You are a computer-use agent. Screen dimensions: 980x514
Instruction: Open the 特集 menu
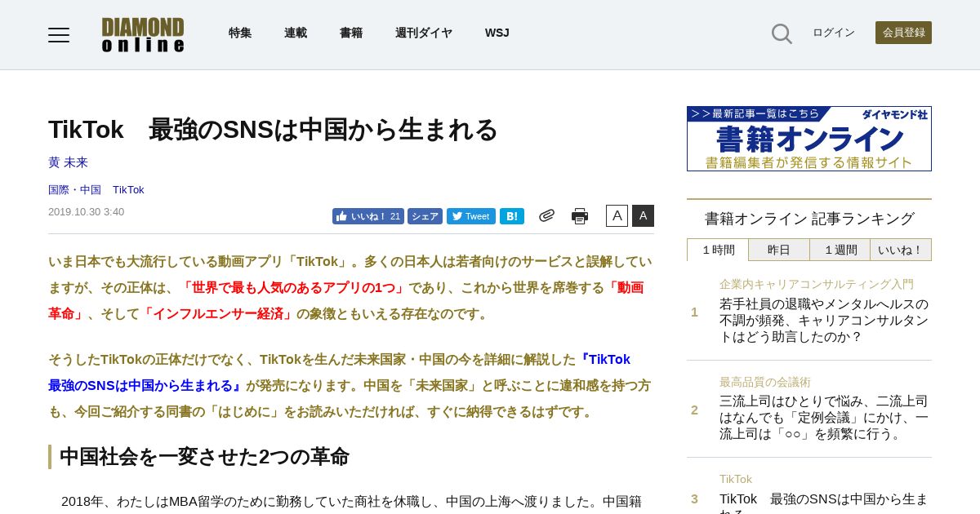[240, 33]
